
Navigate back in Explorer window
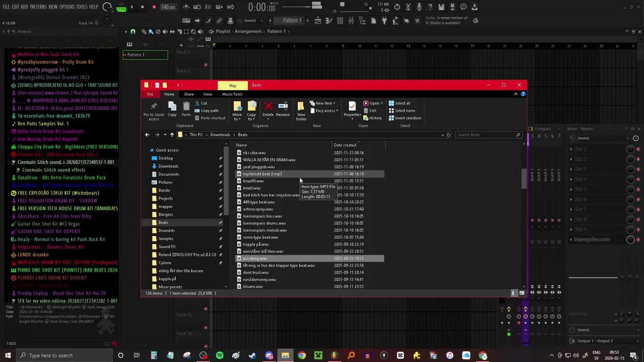click(147, 135)
